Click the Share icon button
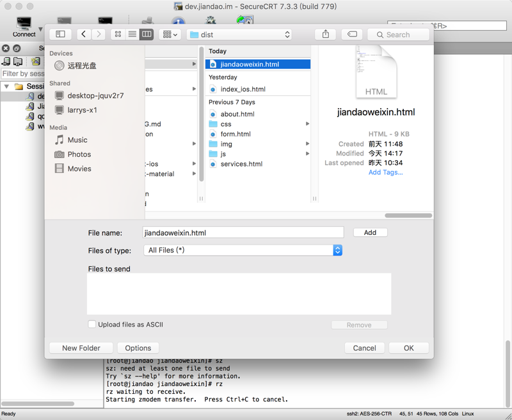 point(325,35)
